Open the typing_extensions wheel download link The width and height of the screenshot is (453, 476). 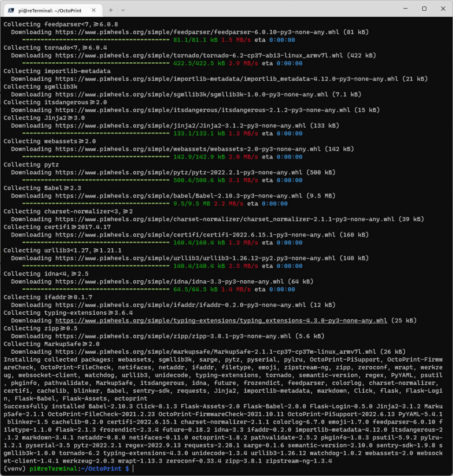(221, 321)
